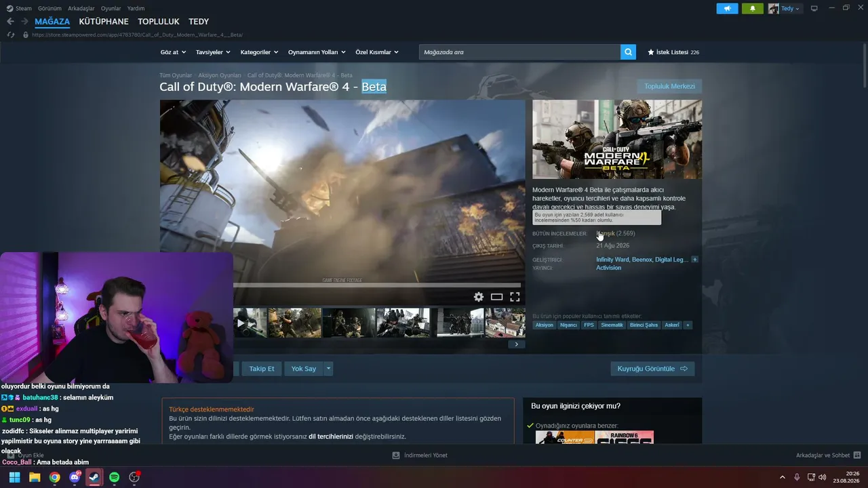This screenshot has width=868, height=488.
Task: Click the store URL address bar
Action: [x=138, y=35]
